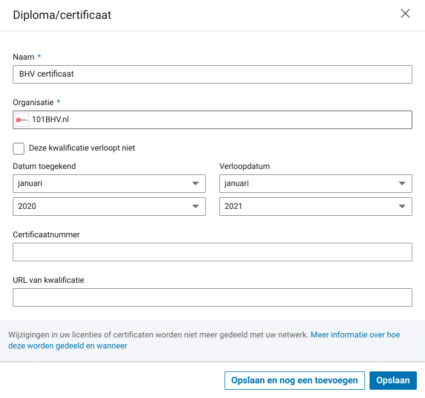Focus the Organisatie input field
This screenshot has width=425, height=398.
pos(212,120)
